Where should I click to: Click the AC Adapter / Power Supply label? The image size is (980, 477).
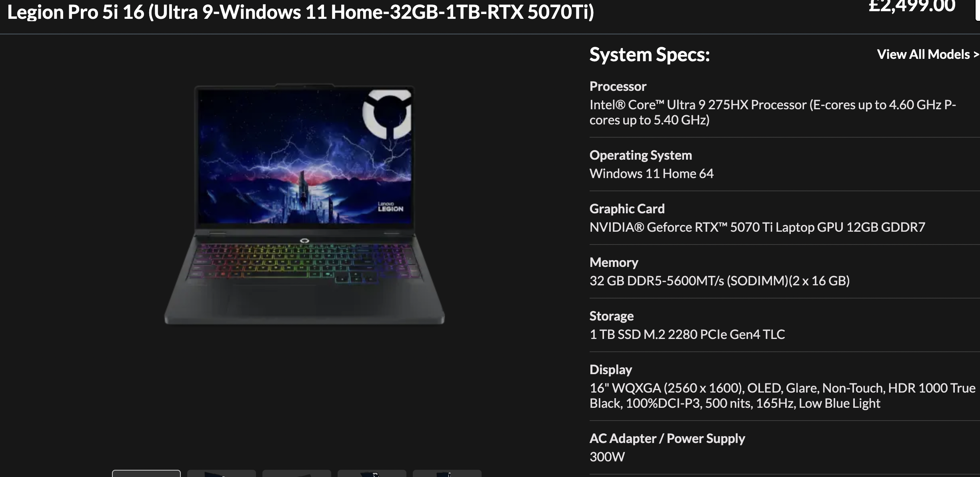point(667,439)
